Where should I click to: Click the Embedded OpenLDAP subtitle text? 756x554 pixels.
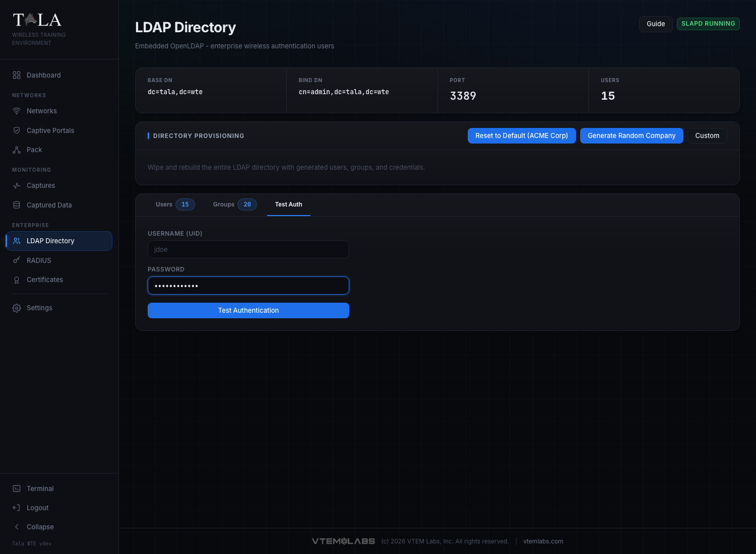click(x=234, y=46)
